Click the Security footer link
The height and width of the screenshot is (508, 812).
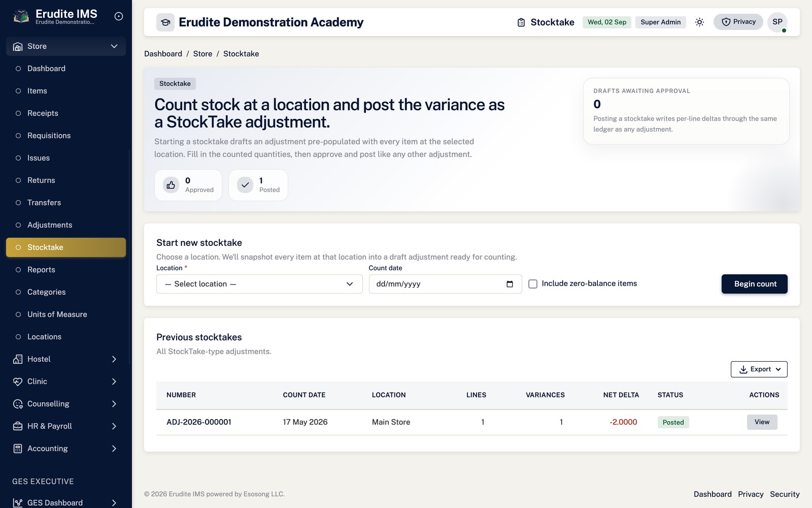(785, 494)
